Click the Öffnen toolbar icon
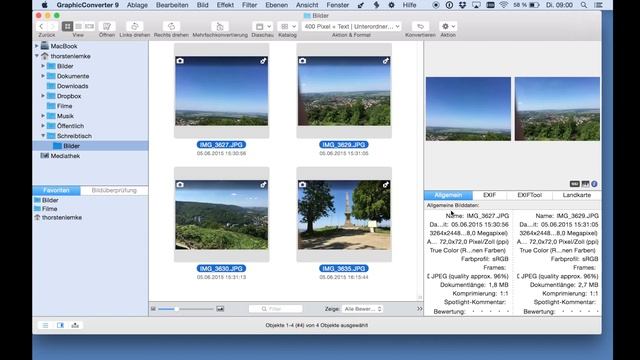 tap(107, 26)
